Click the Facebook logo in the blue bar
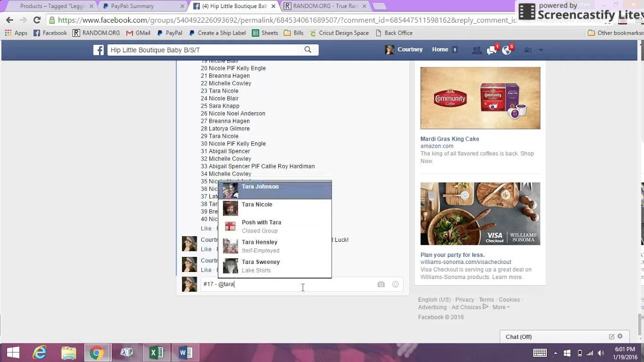644x362 pixels. point(99,50)
